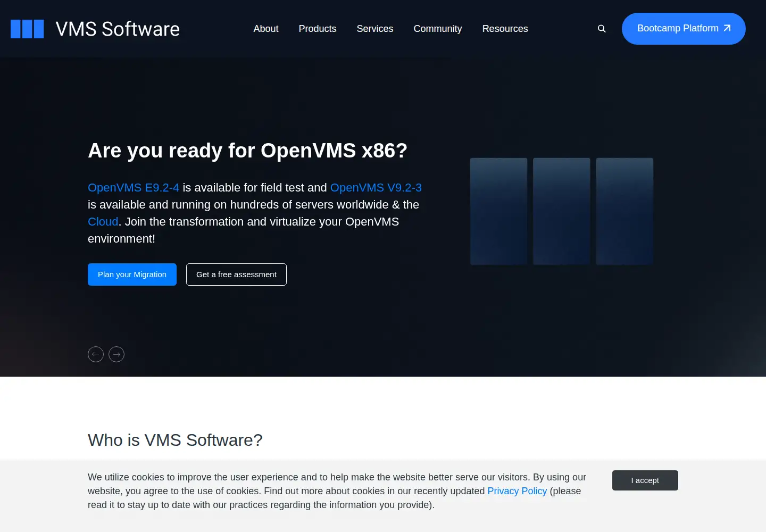Follow the OpenVMS E9.2-4 link
766x532 pixels.
tap(134, 188)
